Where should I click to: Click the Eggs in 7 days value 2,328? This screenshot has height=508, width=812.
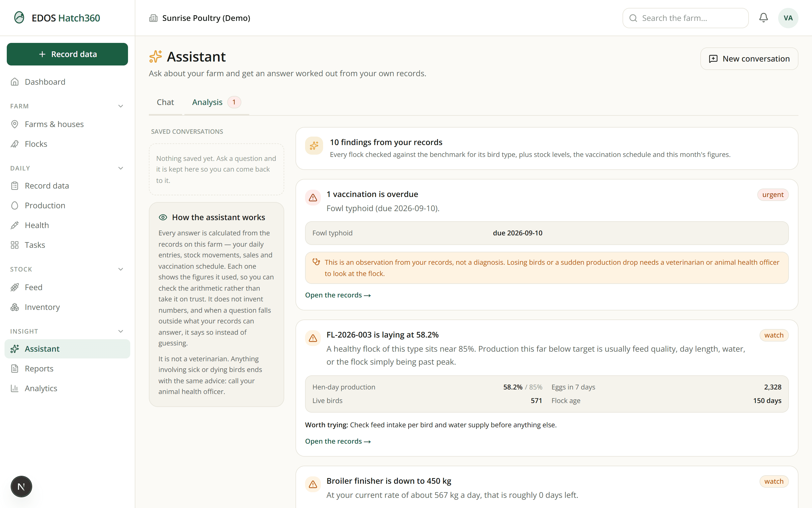coord(773,387)
